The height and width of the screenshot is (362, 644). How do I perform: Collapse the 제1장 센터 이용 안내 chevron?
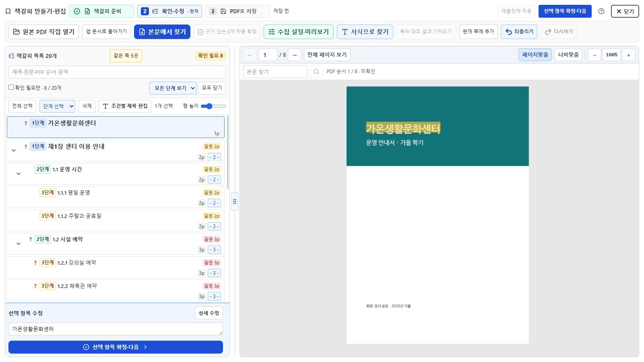coord(14,150)
